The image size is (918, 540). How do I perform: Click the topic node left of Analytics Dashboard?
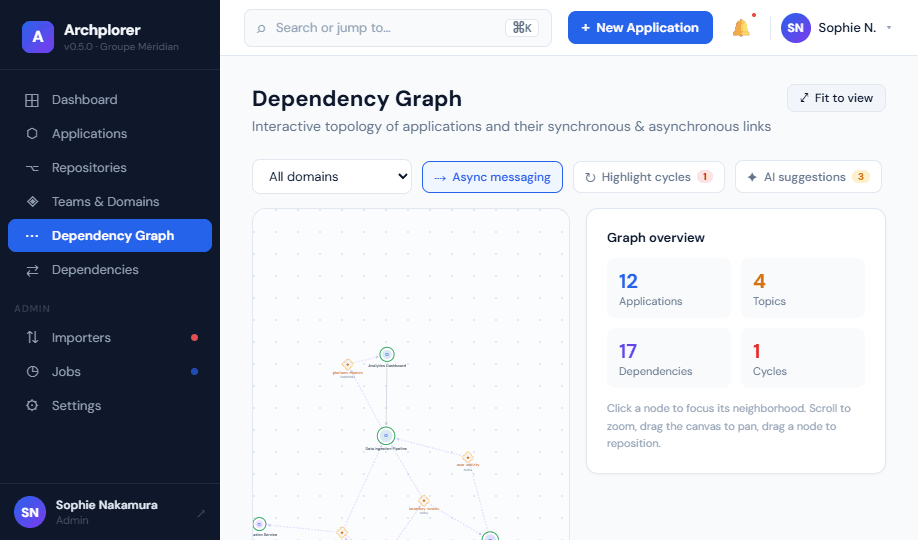[x=347, y=364]
